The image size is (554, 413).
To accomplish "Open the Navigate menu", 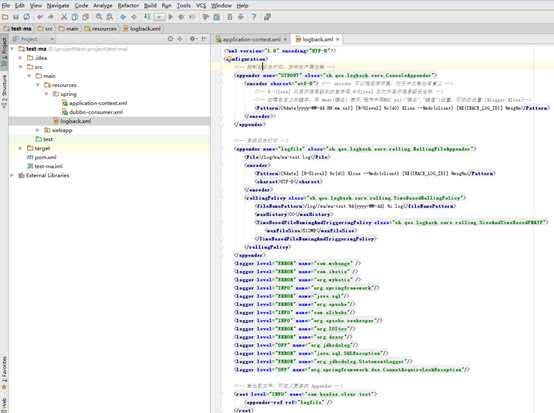I will (x=58, y=5).
